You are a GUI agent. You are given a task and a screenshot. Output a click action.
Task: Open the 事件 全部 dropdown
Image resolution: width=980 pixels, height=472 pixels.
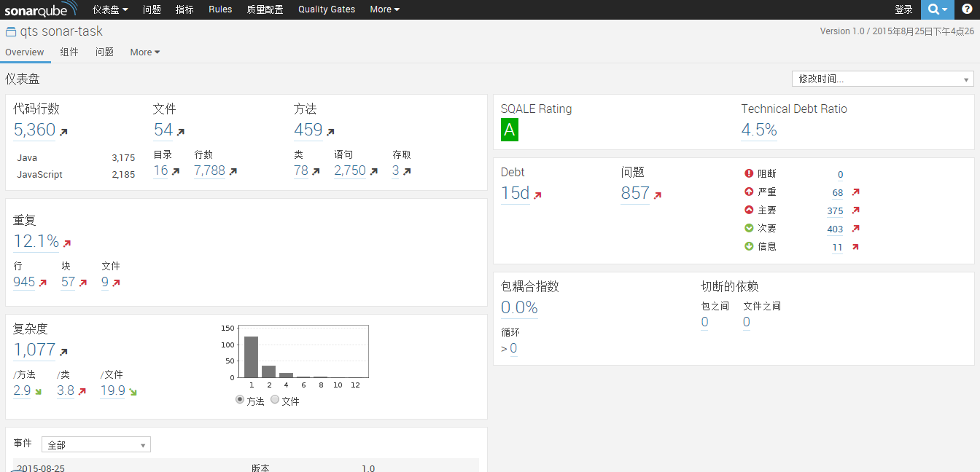(x=96, y=445)
